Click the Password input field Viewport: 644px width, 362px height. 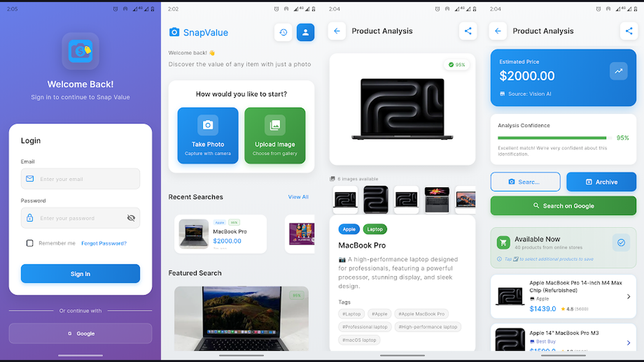coord(80,218)
